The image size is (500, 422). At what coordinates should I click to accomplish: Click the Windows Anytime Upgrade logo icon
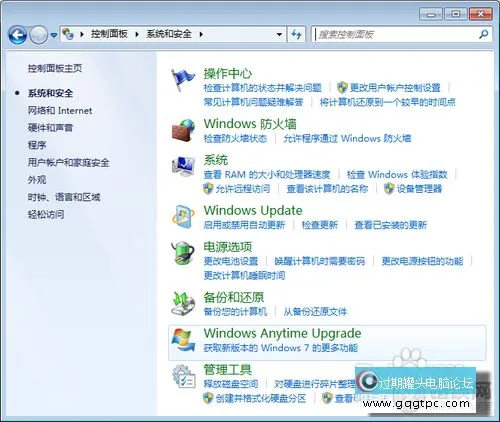click(183, 340)
